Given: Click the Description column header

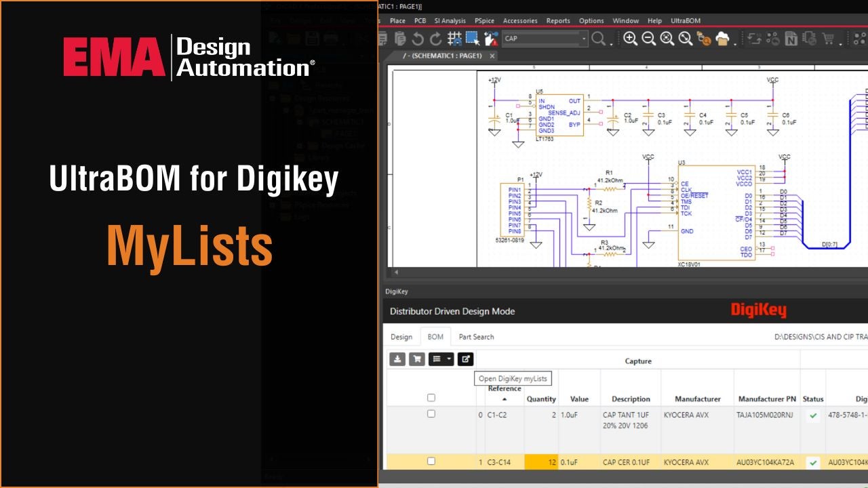Looking at the screenshot, I should (631, 399).
